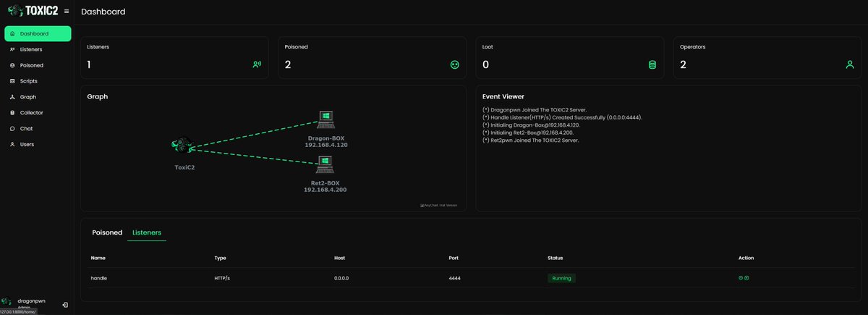Click the Event Viewer panel title
Screen dimensions: 868x315
503,96
